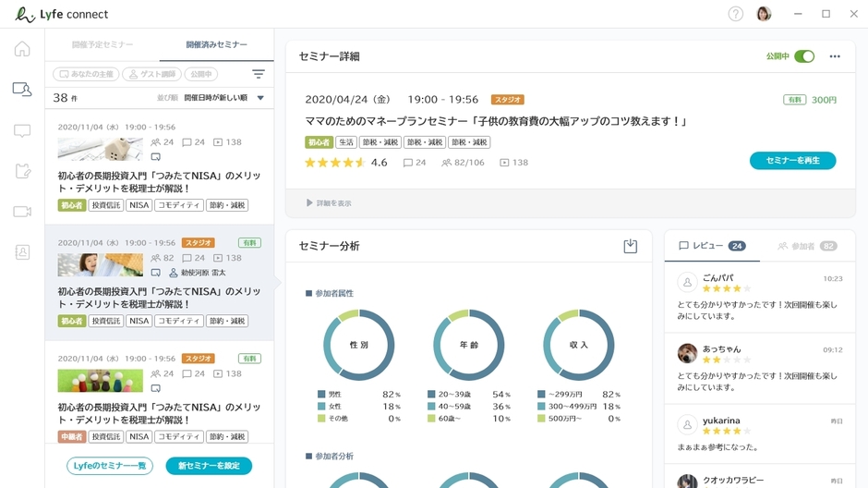Select the first seminar thumbnail image

tap(100, 149)
